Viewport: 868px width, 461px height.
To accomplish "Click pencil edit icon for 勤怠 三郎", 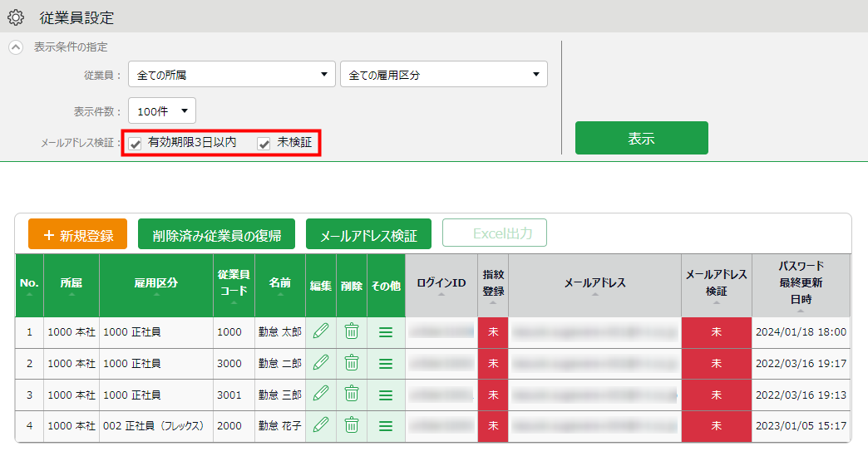I will (321, 394).
